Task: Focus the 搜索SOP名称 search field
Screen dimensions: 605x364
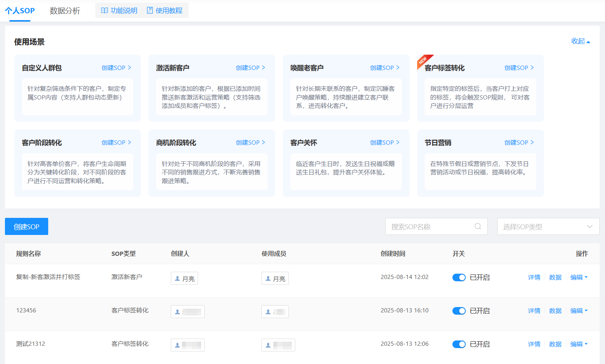Action: 436,227
